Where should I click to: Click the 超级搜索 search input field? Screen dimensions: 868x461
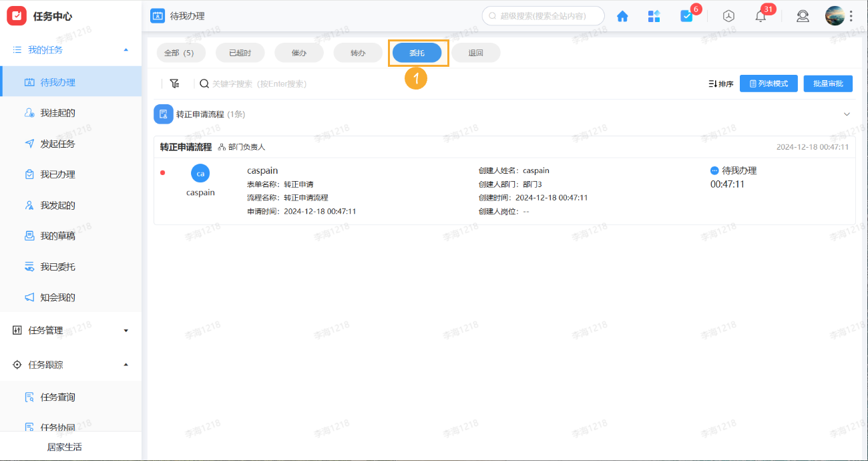tap(543, 15)
